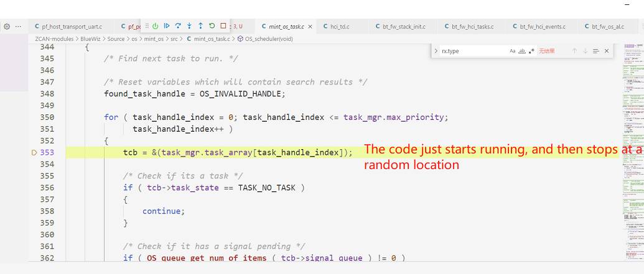This screenshot has width=644, height=274.
Task: Select the mint_os_task.c editor tab
Action: (x=287, y=27)
